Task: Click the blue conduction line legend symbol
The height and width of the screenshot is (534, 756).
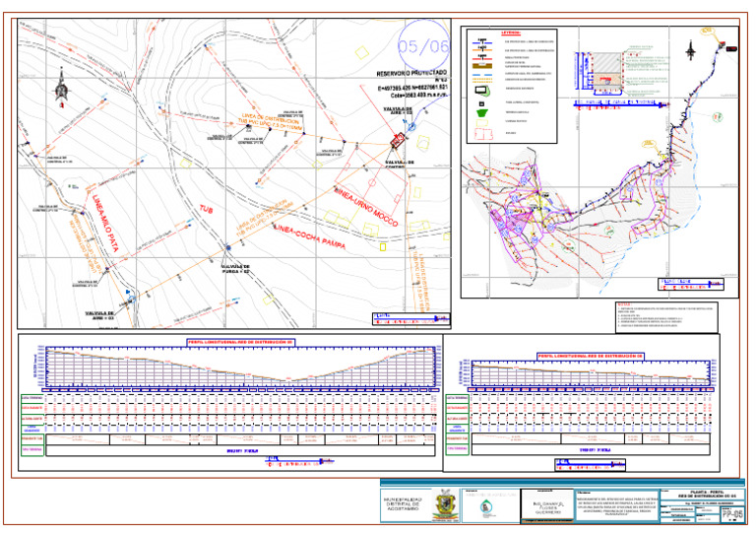Action: [x=482, y=42]
